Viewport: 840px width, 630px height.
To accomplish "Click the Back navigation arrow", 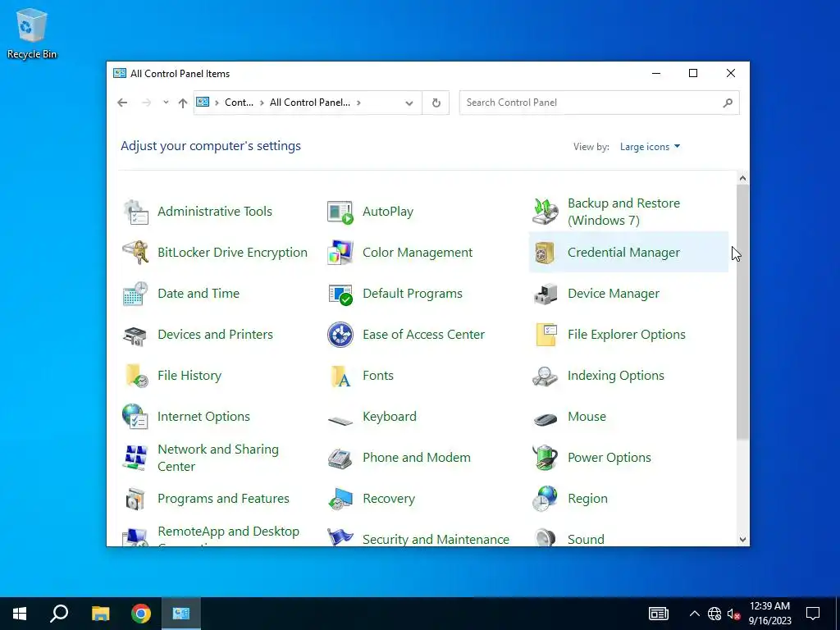I will coord(123,103).
